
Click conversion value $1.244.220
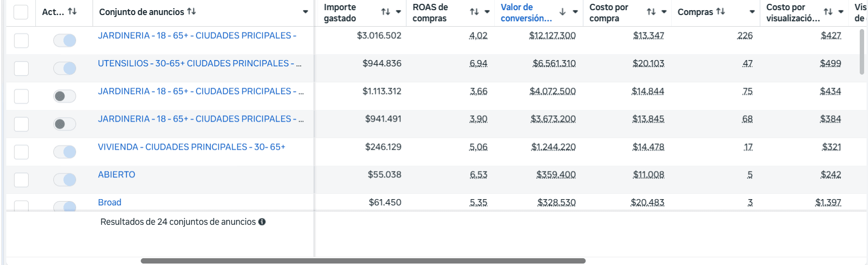click(x=553, y=147)
